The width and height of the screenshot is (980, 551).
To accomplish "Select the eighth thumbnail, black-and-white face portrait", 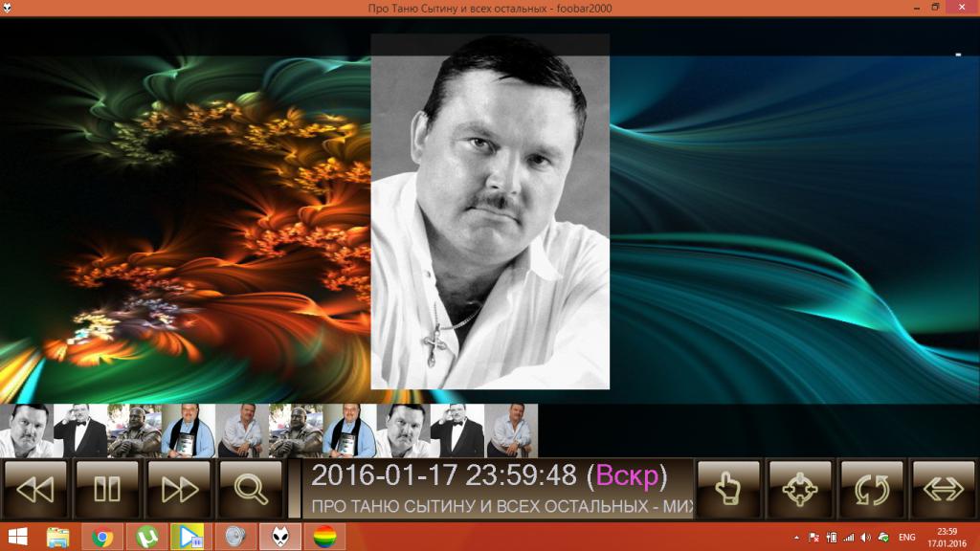I will coord(403,430).
